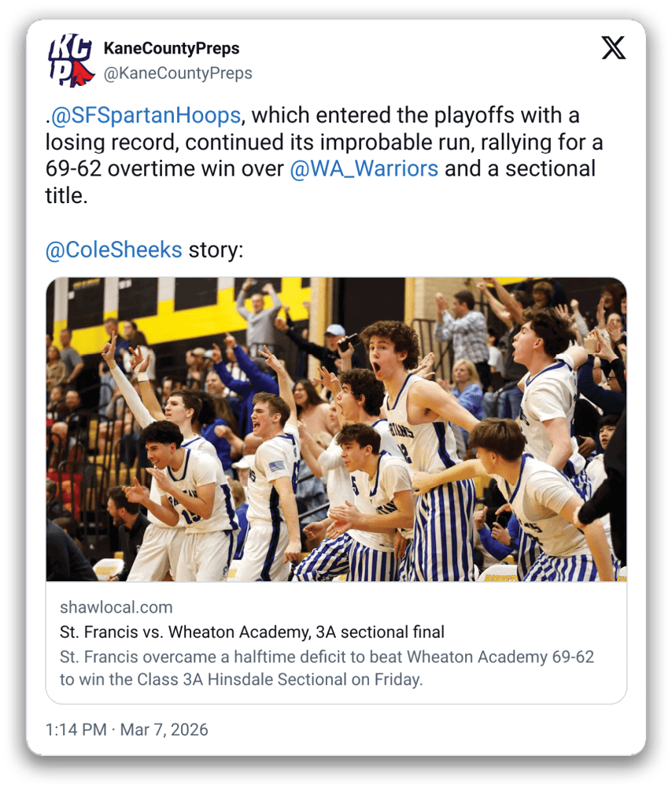Open the @KaneCountyPreps handle link

click(178, 73)
